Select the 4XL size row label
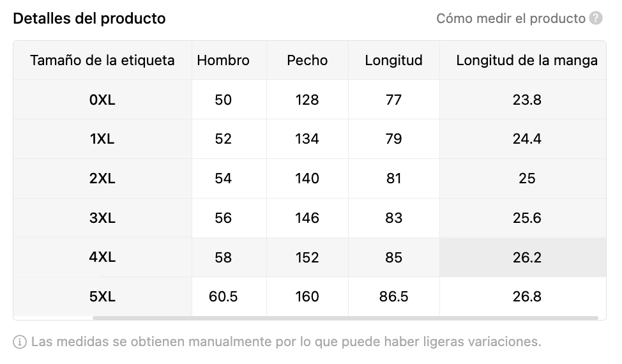 102,257
